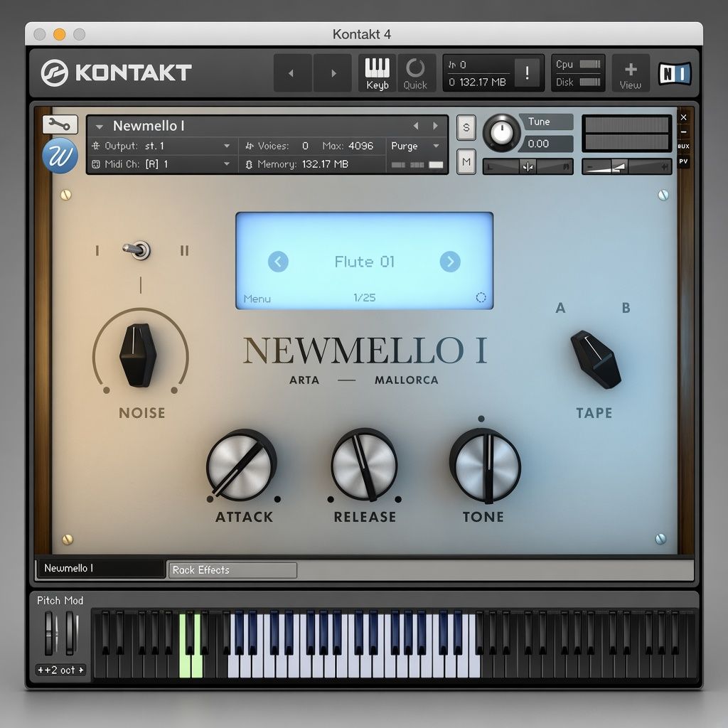Minimize the instrument header with minus button
728x728 pixels.
[683, 132]
